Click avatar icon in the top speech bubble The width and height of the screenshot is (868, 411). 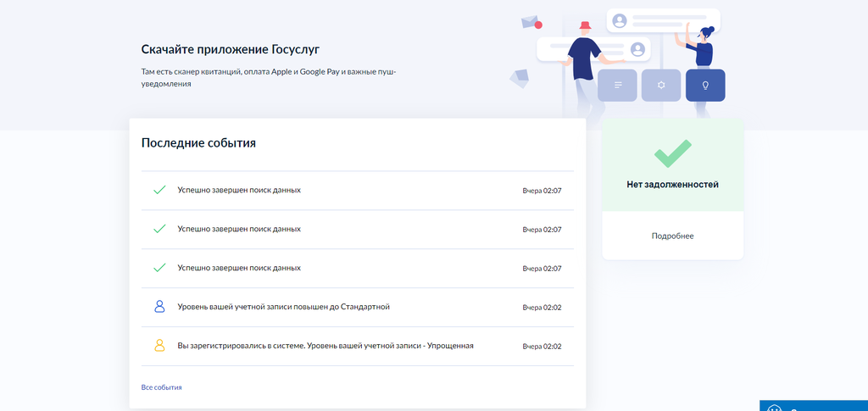[x=620, y=20]
